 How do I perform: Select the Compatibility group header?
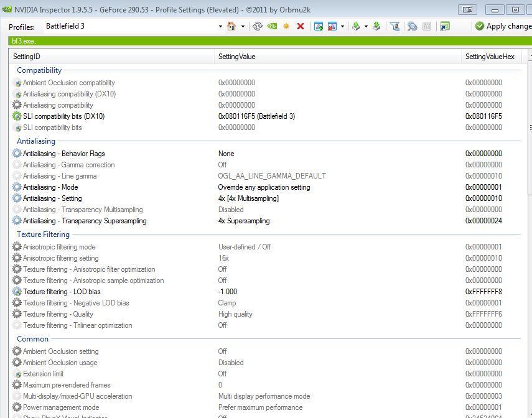click(x=39, y=70)
